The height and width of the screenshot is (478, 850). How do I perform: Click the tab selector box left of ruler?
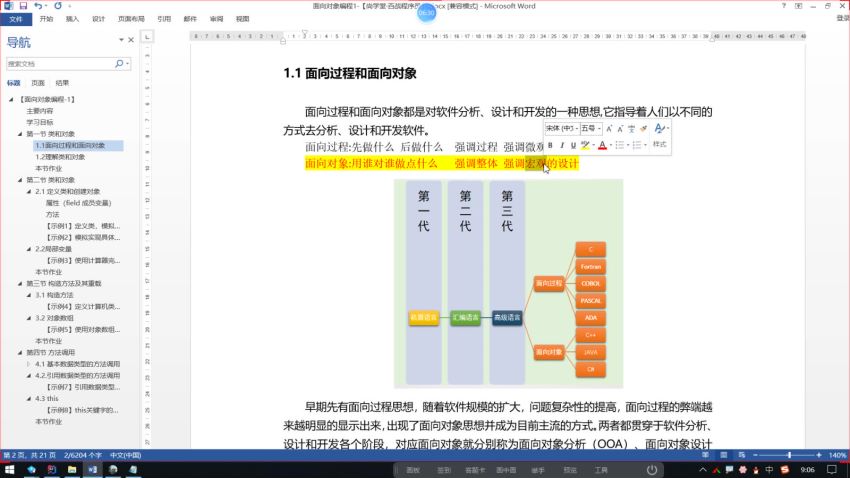pyautogui.click(x=147, y=37)
